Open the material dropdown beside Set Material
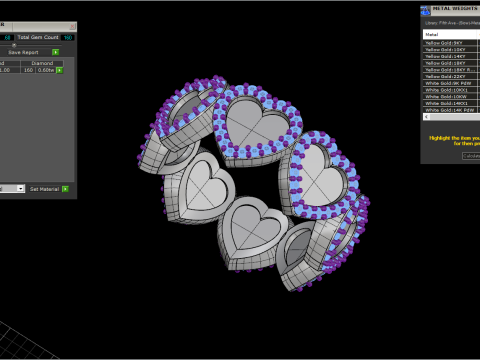This screenshot has height=360, width=480. click(21, 189)
